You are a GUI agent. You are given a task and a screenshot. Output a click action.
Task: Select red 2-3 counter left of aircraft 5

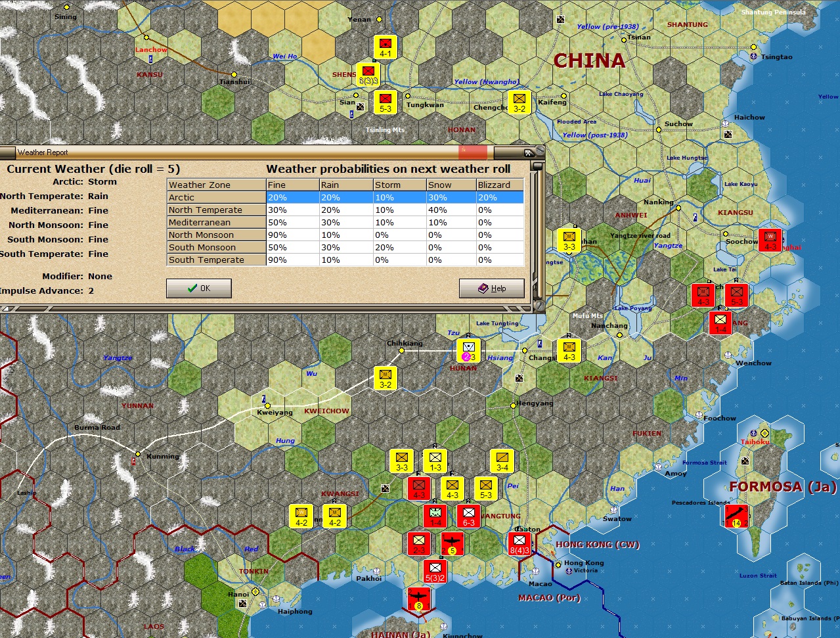(419, 544)
